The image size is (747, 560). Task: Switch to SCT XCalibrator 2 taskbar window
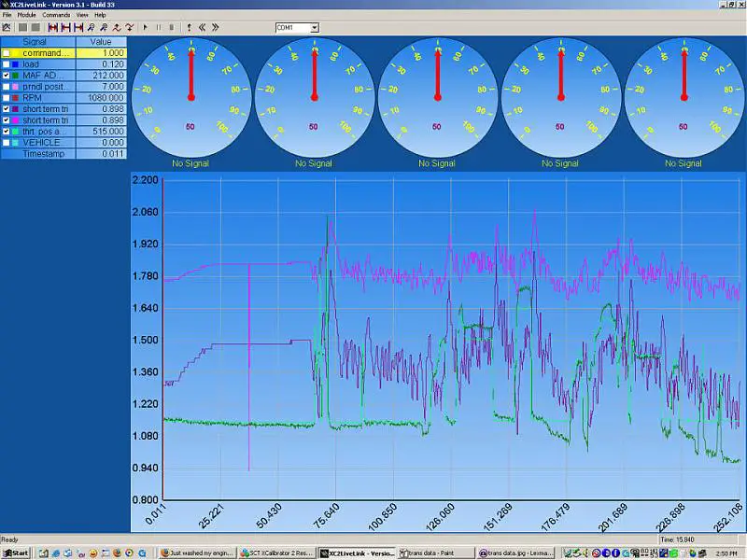point(276,553)
